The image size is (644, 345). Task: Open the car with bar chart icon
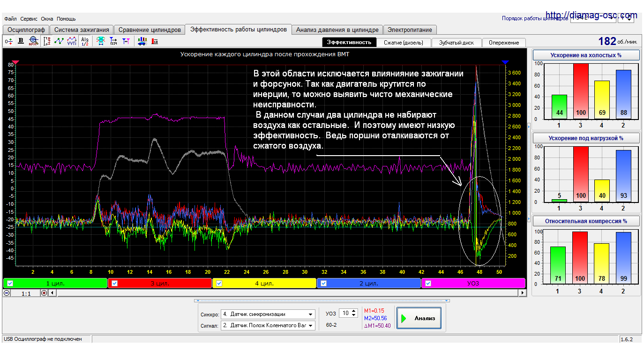tap(142, 41)
